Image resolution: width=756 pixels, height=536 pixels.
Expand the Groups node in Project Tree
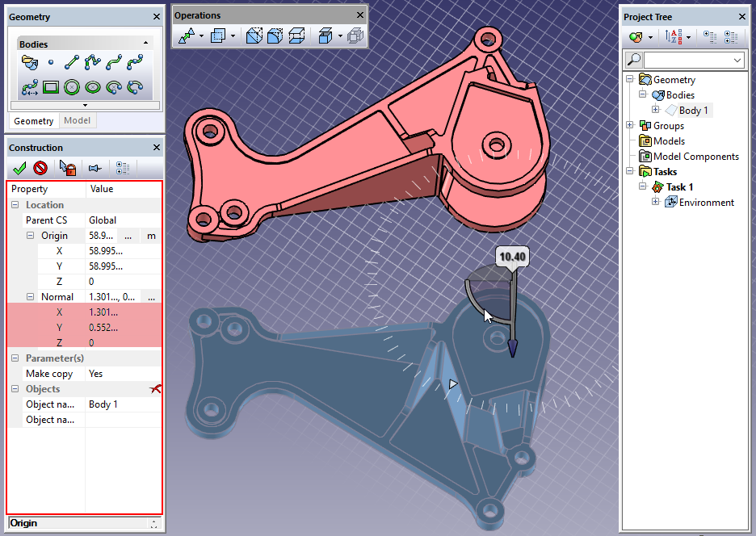coord(630,126)
